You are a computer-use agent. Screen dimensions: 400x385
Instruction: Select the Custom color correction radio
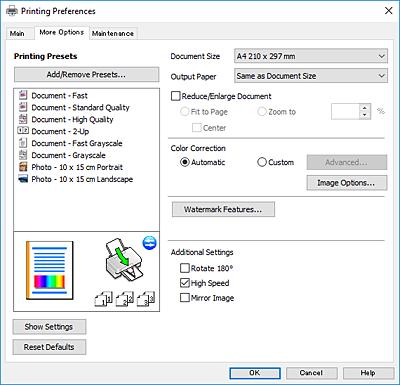tap(262, 162)
